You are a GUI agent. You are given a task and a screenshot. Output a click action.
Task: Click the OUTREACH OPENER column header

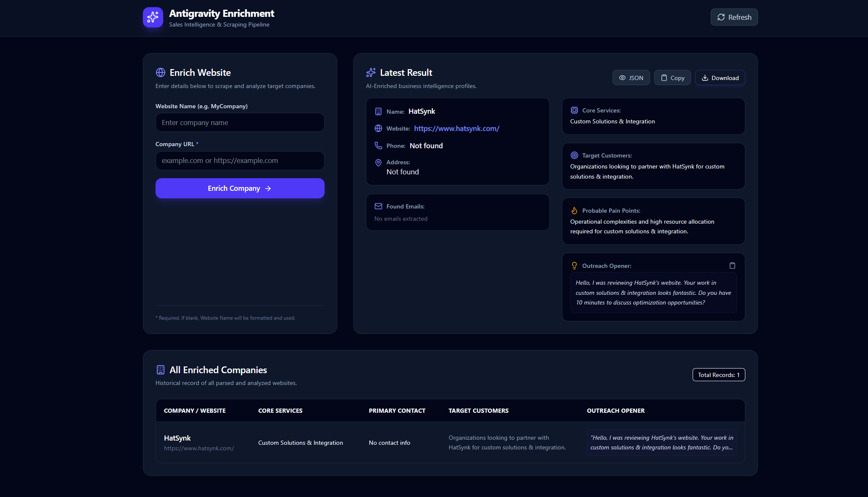[x=616, y=411]
